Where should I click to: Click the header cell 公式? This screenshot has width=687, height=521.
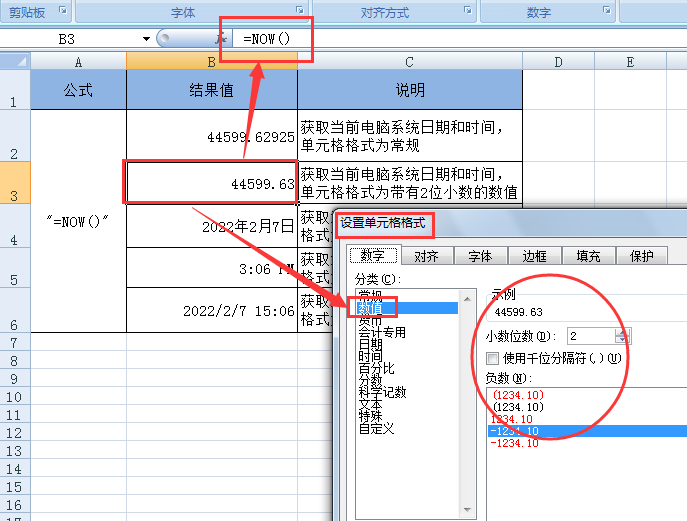78,90
